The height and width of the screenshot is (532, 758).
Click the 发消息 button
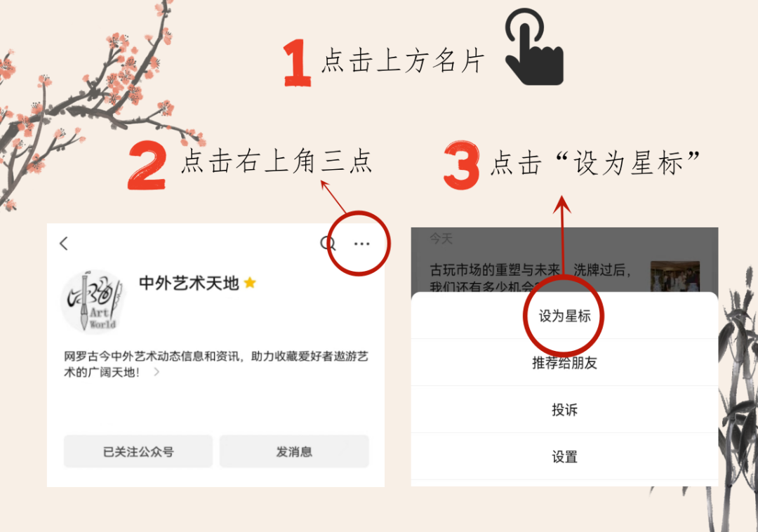(x=294, y=451)
